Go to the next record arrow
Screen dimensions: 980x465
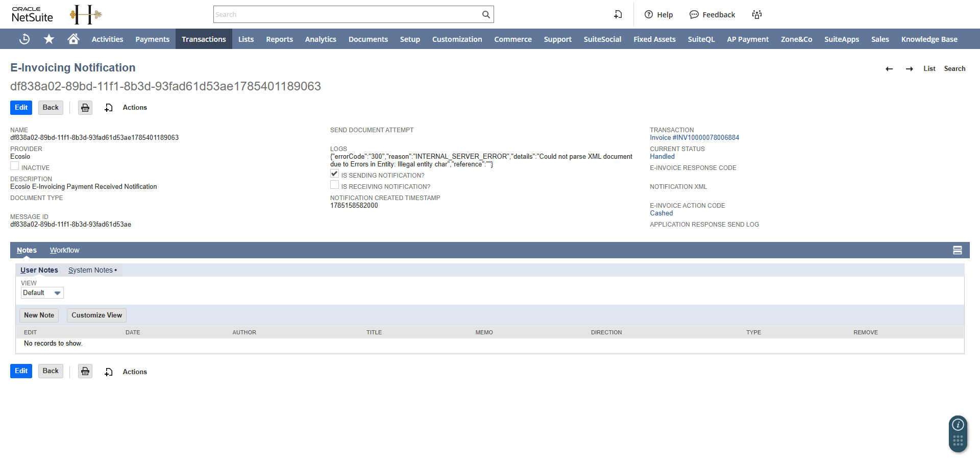[x=909, y=69]
